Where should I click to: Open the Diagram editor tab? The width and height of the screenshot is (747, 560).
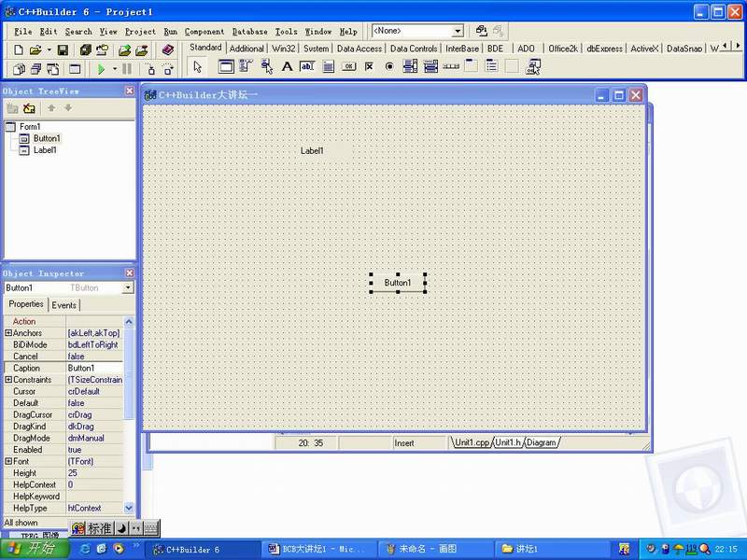pyautogui.click(x=542, y=442)
